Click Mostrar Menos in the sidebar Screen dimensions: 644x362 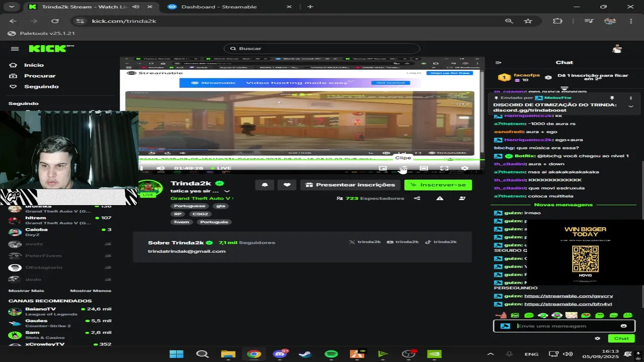click(x=91, y=291)
